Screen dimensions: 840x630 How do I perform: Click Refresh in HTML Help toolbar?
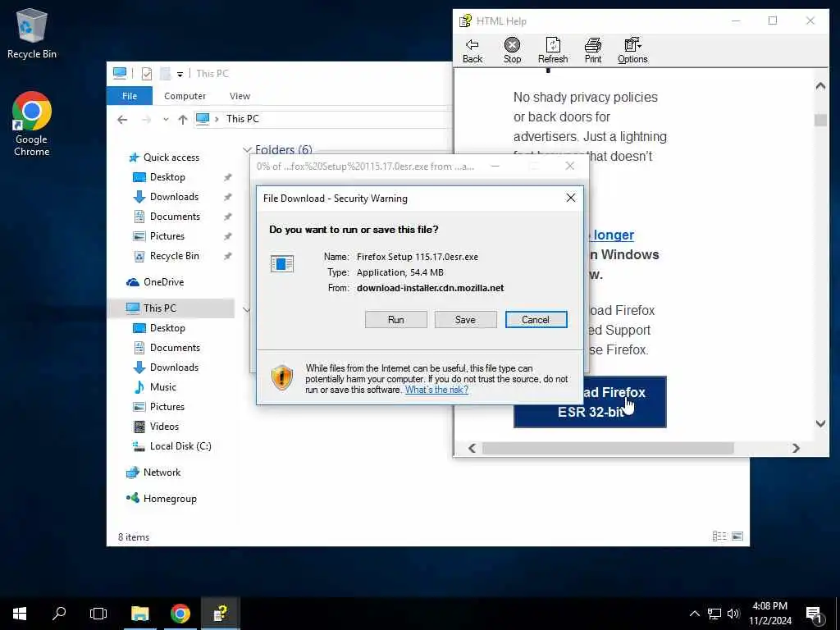coord(553,51)
